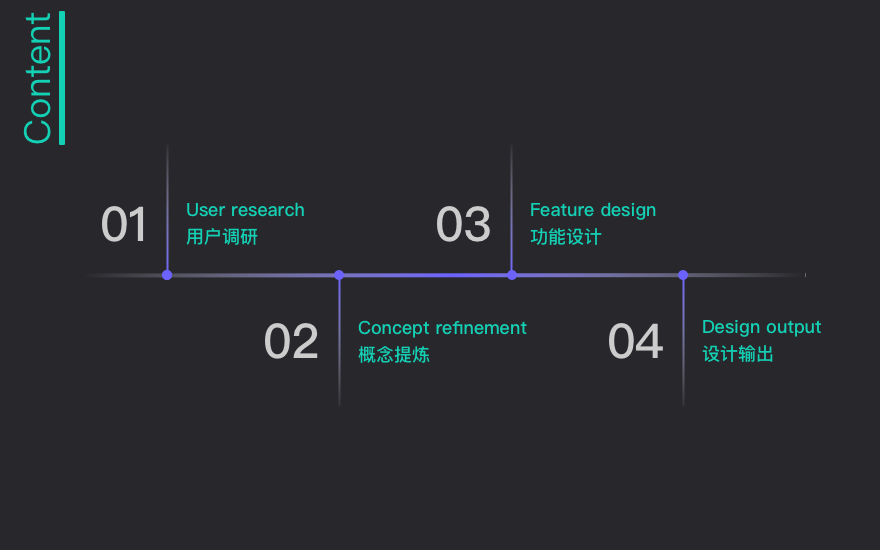The width and height of the screenshot is (880, 550).
Task: Click the large number 01
Action: (124, 225)
